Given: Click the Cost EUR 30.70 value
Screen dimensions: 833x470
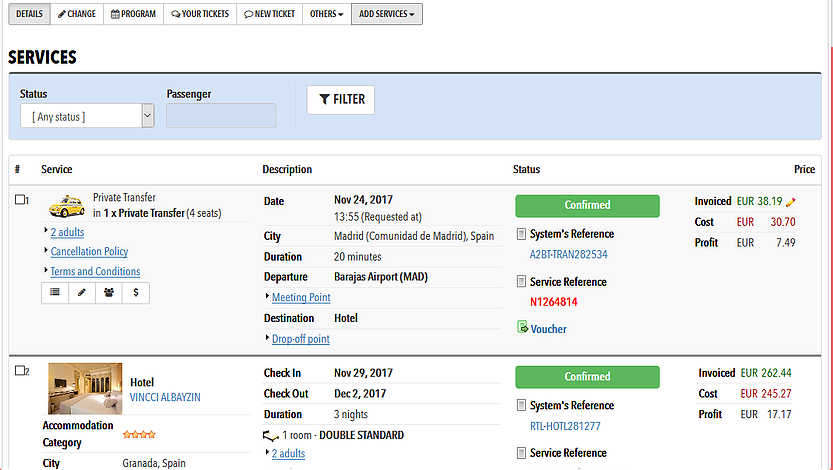Looking at the screenshot, I should (x=766, y=222).
